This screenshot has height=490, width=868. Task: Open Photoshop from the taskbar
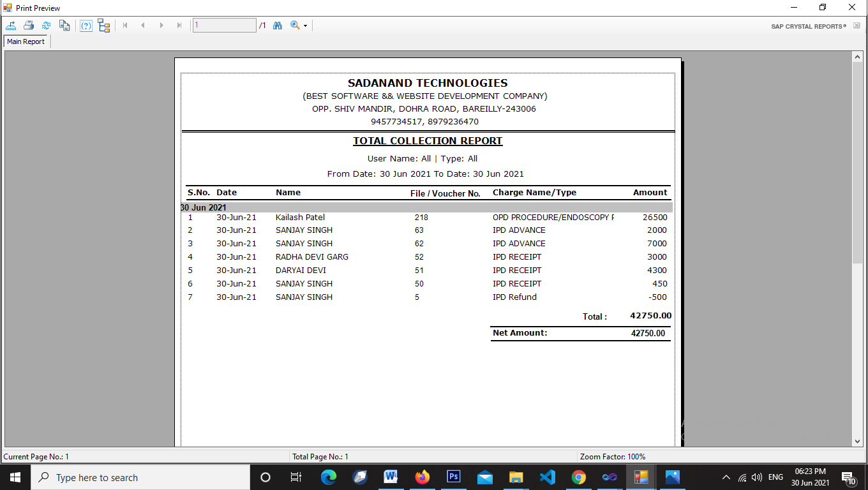pos(454,477)
